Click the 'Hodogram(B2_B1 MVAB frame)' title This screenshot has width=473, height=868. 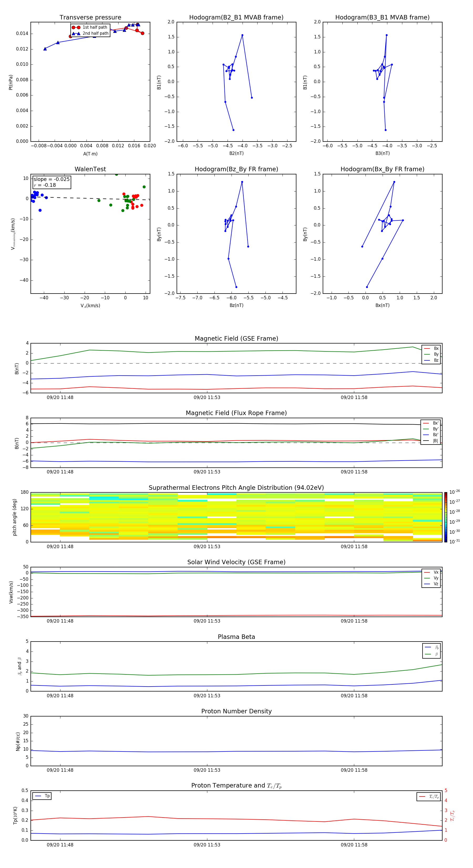click(x=236, y=18)
